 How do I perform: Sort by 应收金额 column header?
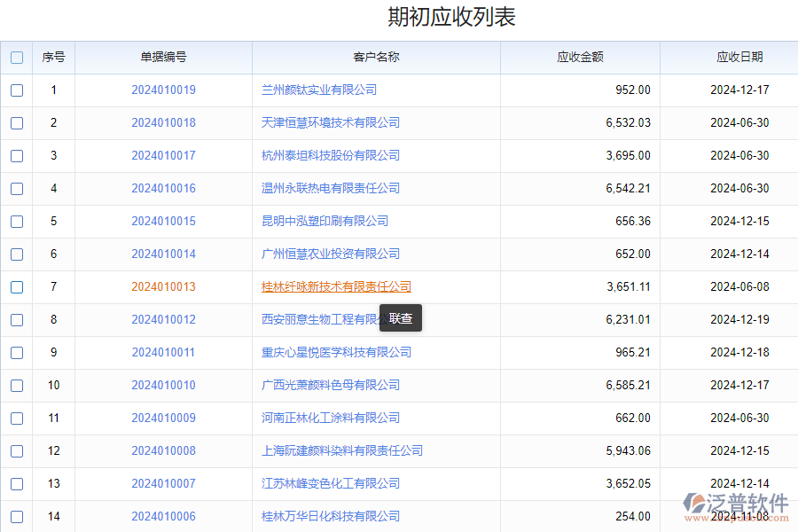[580, 58]
